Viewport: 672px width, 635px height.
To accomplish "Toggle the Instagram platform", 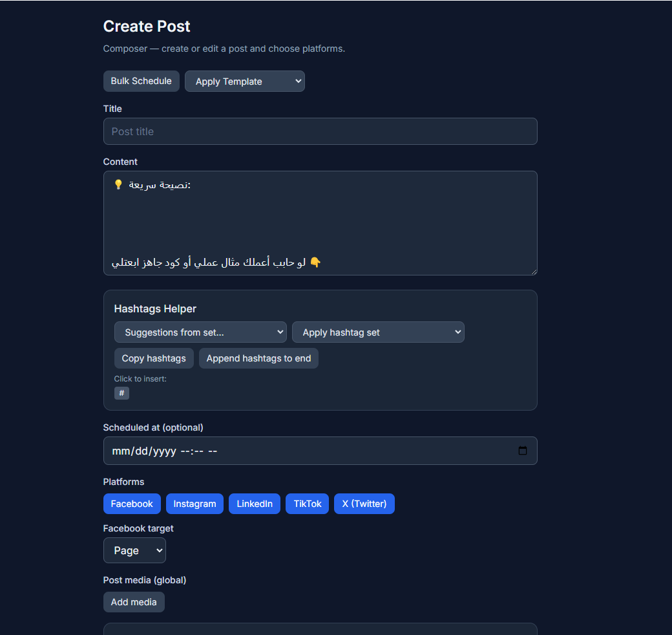I will [x=194, y=504].
